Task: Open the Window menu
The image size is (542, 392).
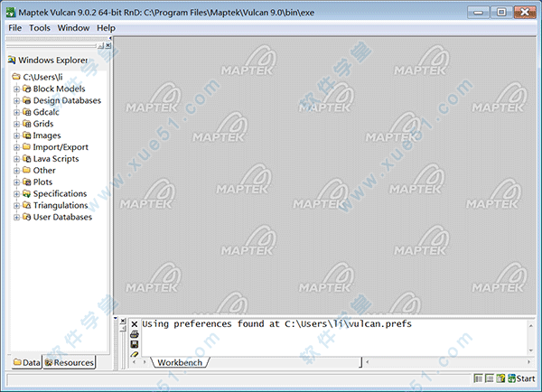Action: pyautogui.click(x=73, y=28)
